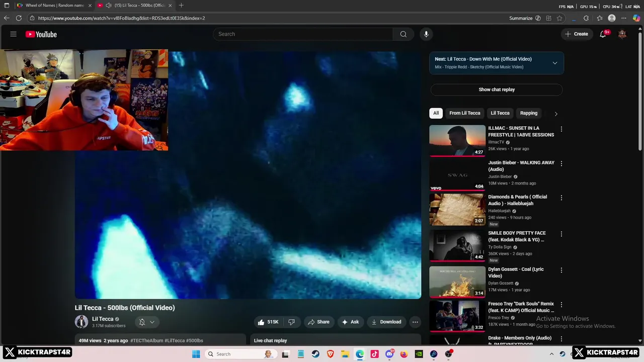Open Dylan Gossett Coal lyric video thumbnail
Image resolution: width=644 pixels, height=362 pixels.
457,282
